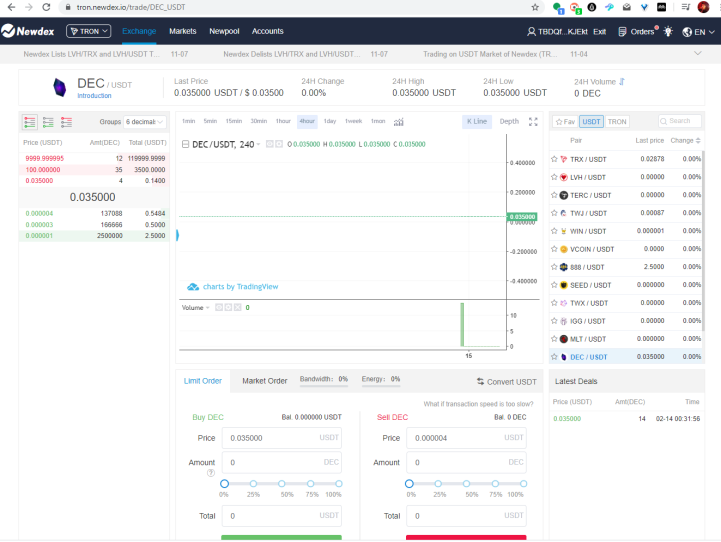This screenshot has width=721, height=542.
Task: Click the VCOIN / USDT coin icon
Action: (564, 249)
